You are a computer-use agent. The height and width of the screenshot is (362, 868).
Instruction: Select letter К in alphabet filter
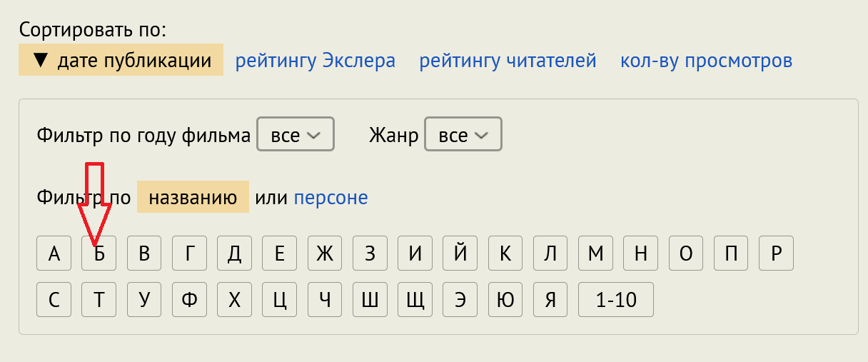505,254
